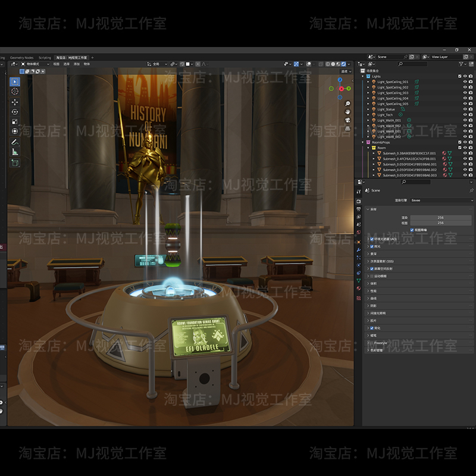
Task: Open the Particles properties tab
Action: (x=359, y=258)
